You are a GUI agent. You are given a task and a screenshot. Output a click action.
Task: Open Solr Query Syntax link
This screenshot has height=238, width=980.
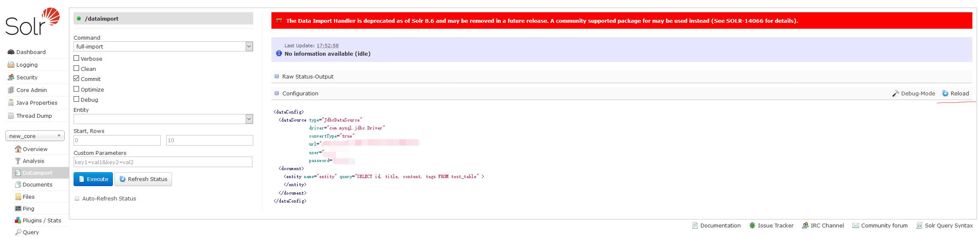(x=949, y=225)
